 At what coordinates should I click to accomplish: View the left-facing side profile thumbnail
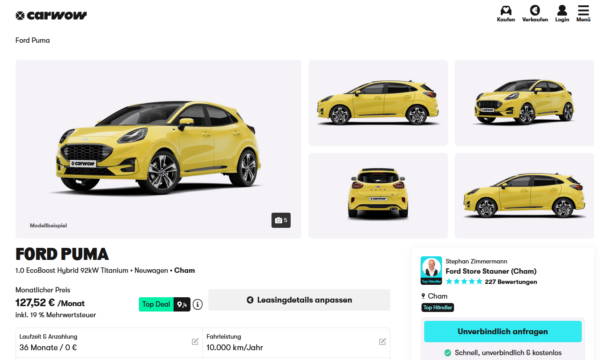tap(378, 103)
